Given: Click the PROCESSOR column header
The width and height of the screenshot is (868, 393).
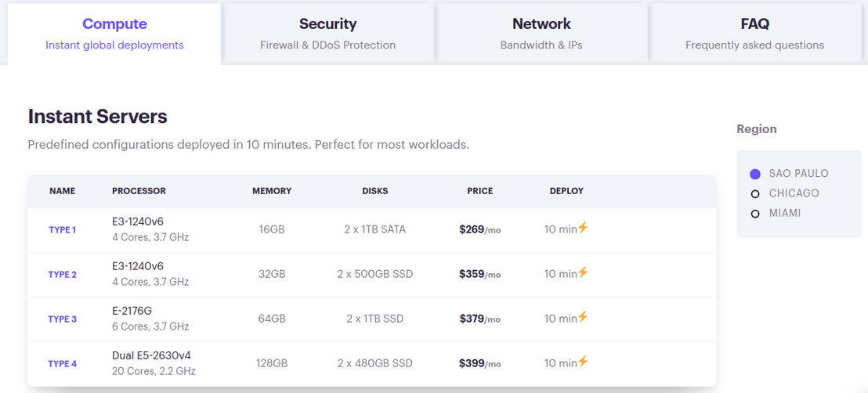Looking at the screenshot, I should (139, 192).
